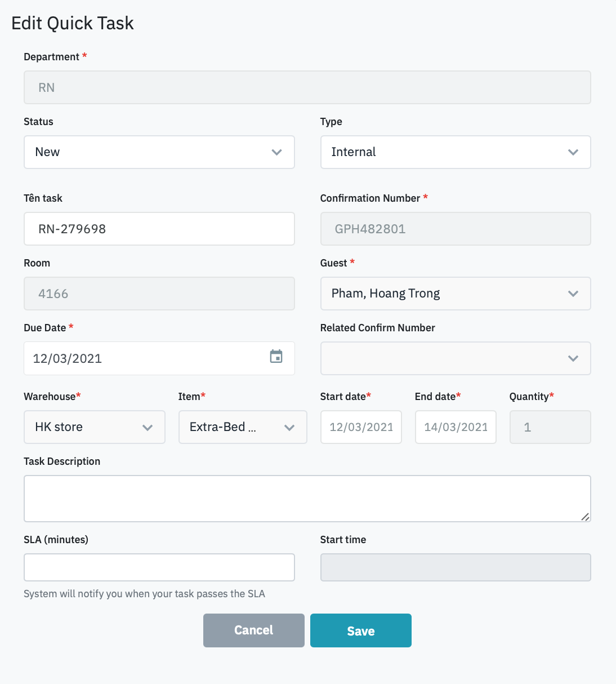Click the Start date field

(x=361, y=427)
